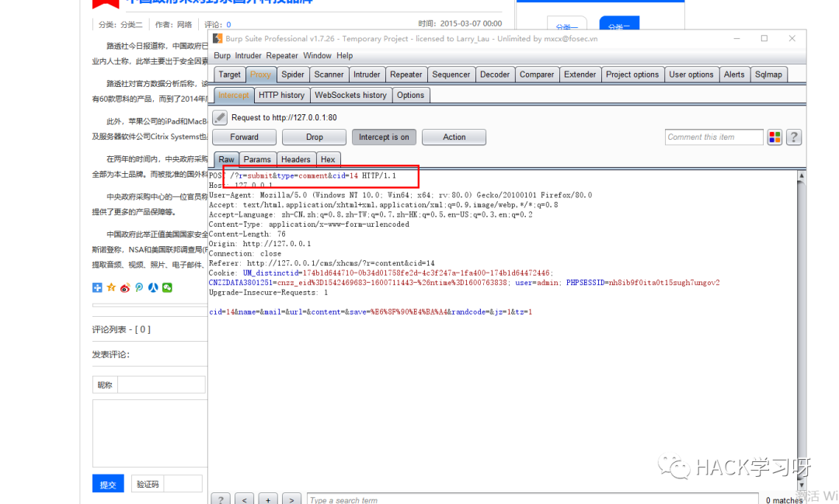Image resolution: width=839 pixels, height=504 pixels.
Task: Share the article via WeChat icon
Action: coord(168,288)
